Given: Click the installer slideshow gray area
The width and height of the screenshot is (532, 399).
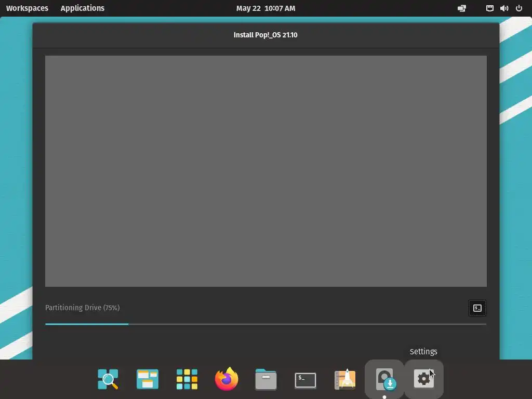Looking at the screenshot, I should point(265,171).
